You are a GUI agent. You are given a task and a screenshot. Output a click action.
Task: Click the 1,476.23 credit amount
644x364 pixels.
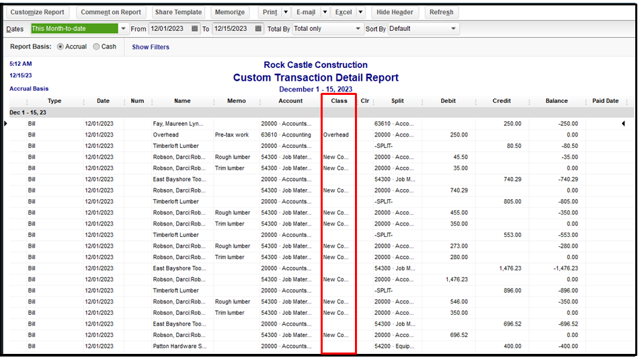(x=510, y=268)
